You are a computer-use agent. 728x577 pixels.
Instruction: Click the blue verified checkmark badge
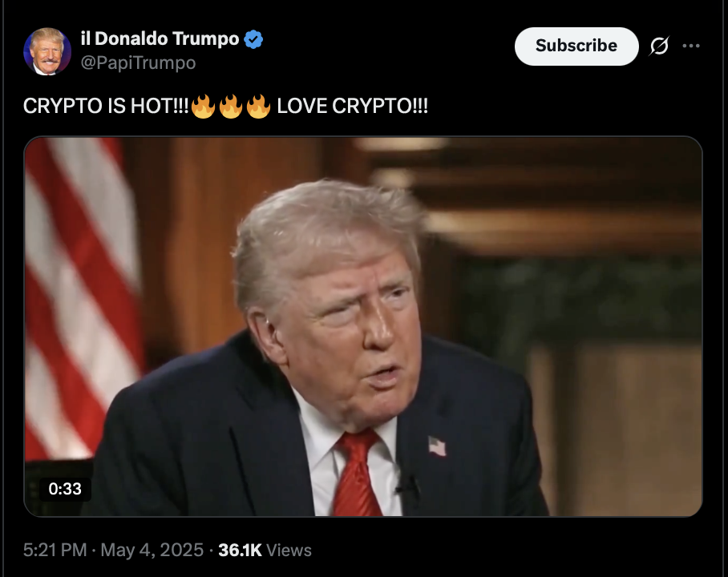[x=253, y=39]
